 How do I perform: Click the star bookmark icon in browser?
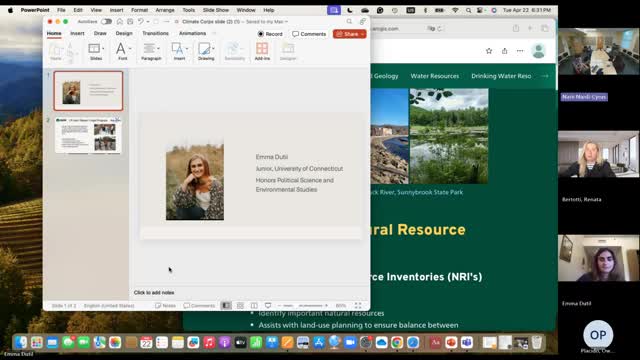[x=489, y=51]
